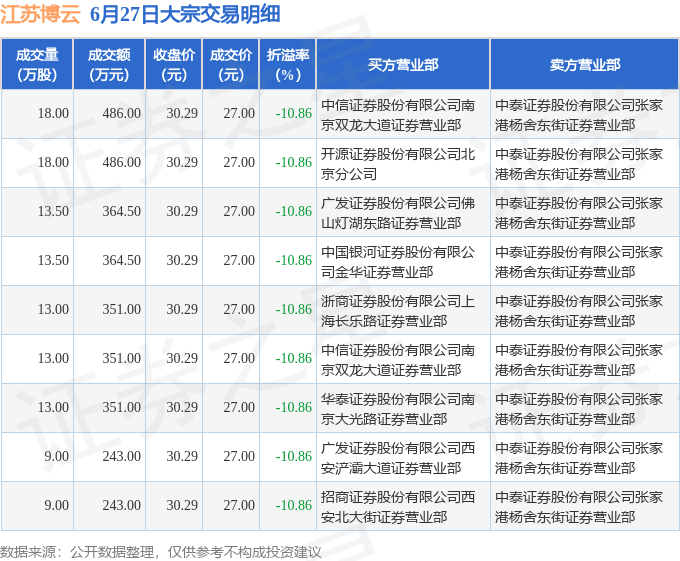Click 中信证券 buyer in the 13.00 row

tap(398, 359)
